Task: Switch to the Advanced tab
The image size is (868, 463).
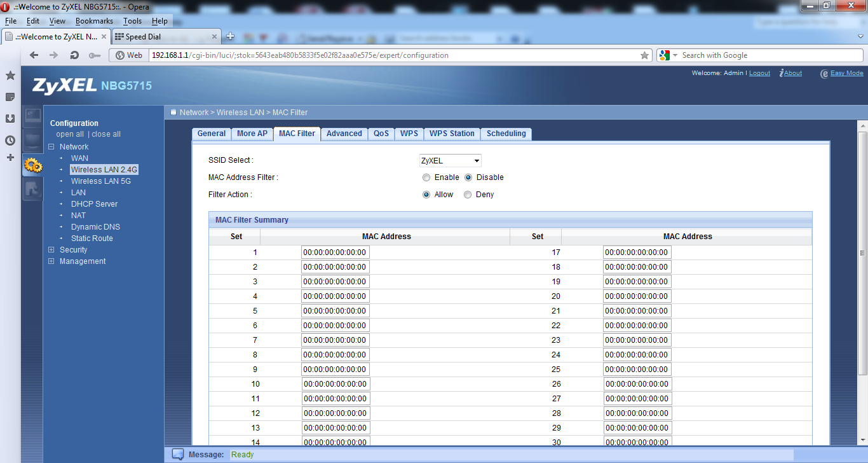Action: (x=344, y=134)
